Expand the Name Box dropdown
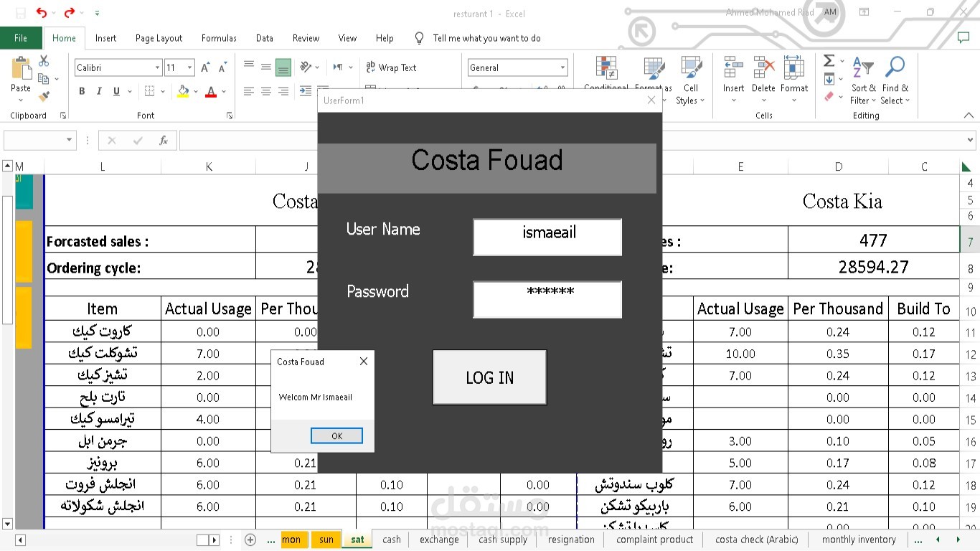Viewport: 980px width, 551px height. (x=69, y=141)
